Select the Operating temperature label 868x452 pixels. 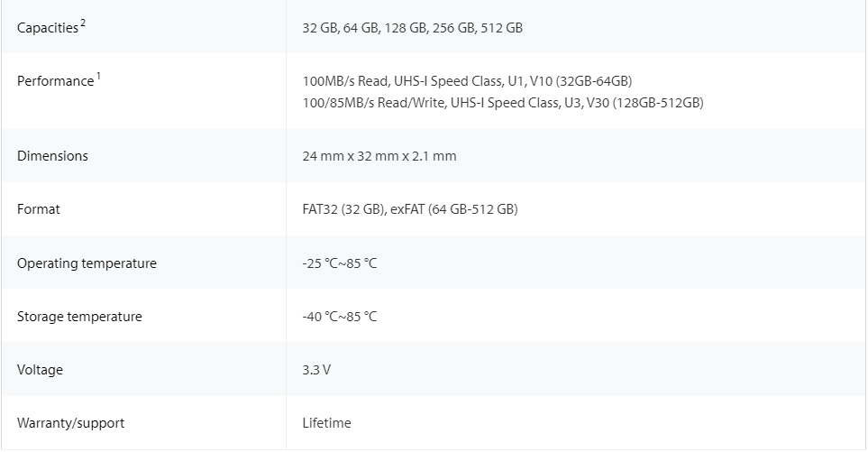click(x=87, y=263)
